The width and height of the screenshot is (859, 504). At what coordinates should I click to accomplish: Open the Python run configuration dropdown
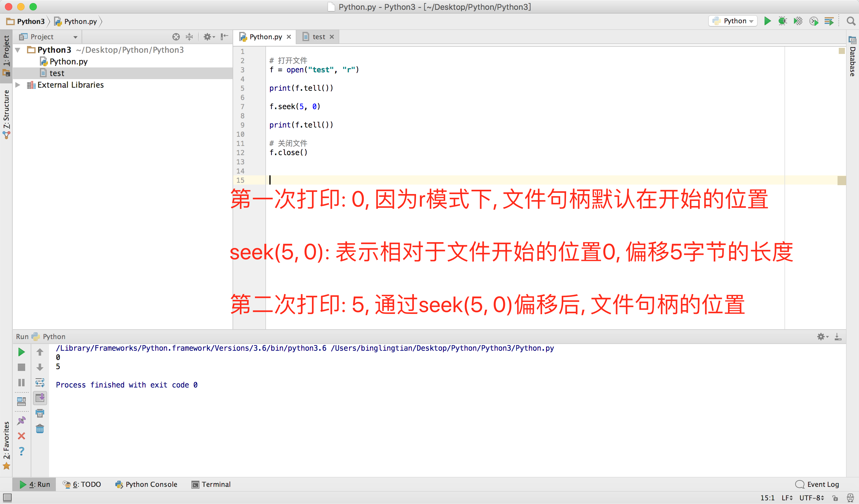point(733,21)
